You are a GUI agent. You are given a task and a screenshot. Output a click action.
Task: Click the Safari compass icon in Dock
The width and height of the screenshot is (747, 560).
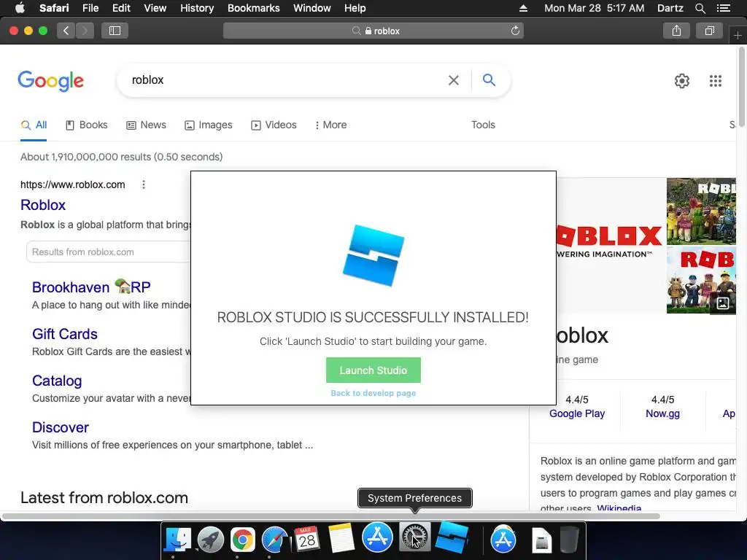tap(274, 540)
